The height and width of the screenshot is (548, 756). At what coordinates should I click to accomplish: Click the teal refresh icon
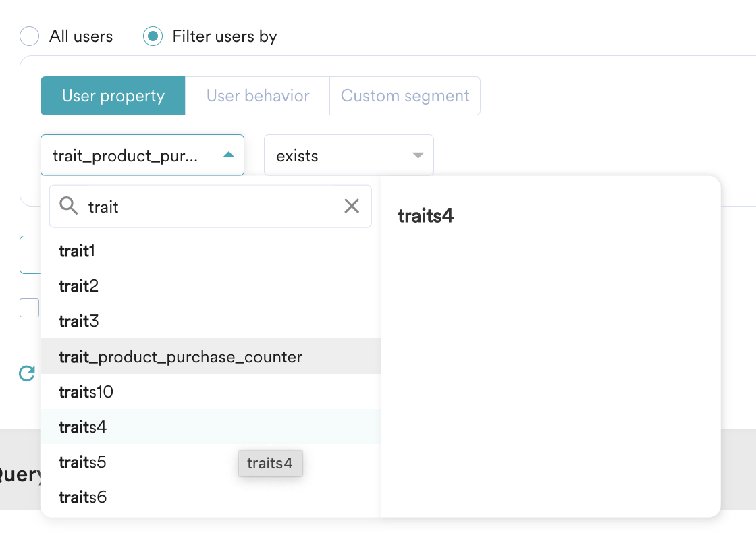[x=26, y=373]
